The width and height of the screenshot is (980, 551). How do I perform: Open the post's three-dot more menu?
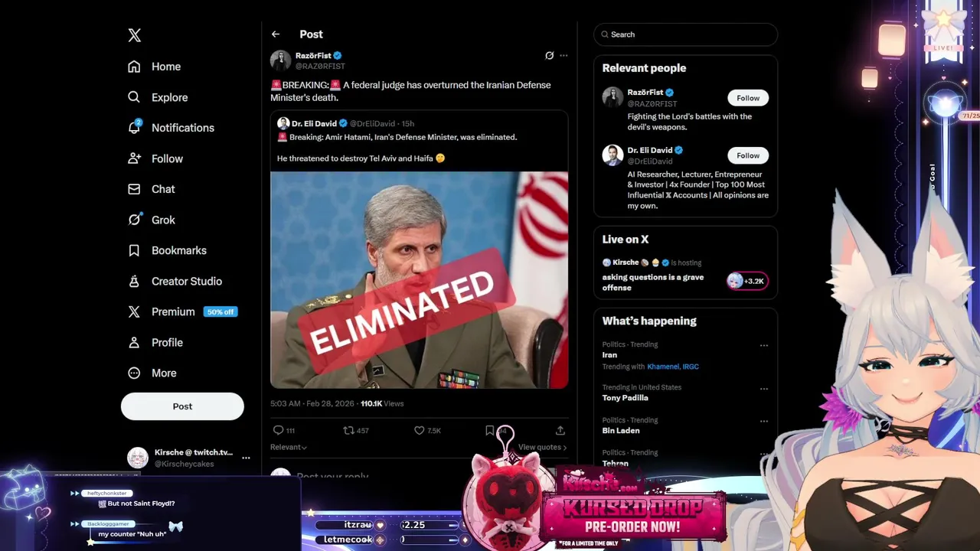point(563,56)
